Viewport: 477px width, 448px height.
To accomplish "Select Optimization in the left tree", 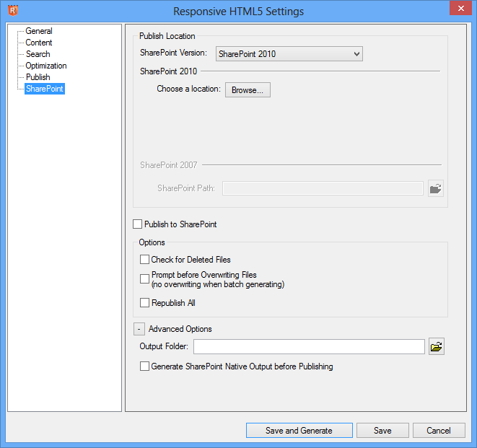I will click(46, 66).
